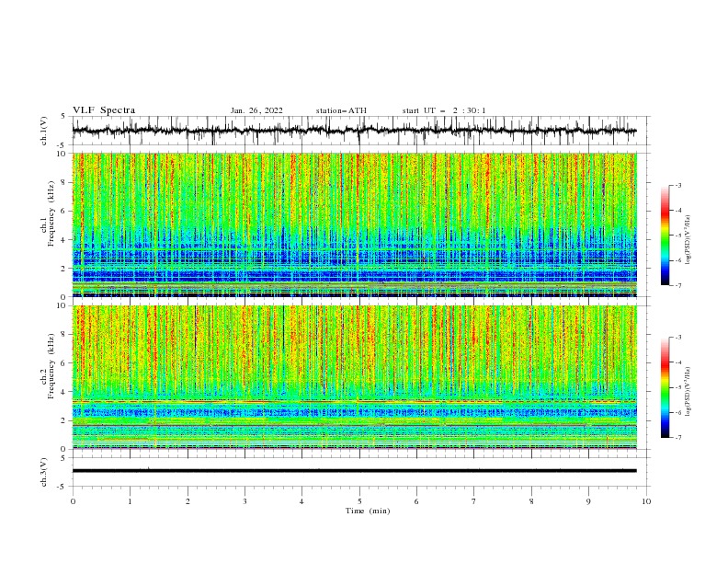The height and width of the screenshot is (563, 728).
Task: Click the "VLF Spectra" title text
Action: point(104,110)
